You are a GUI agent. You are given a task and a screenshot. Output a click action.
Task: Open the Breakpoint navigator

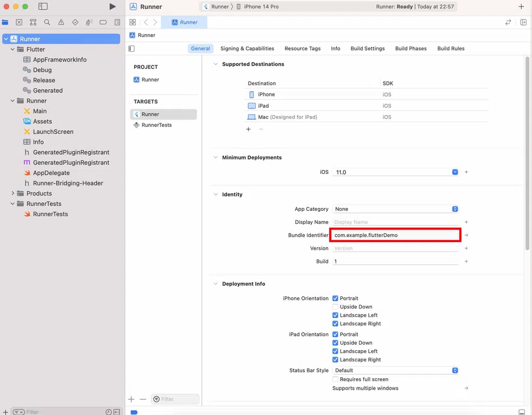click(103, 22)
